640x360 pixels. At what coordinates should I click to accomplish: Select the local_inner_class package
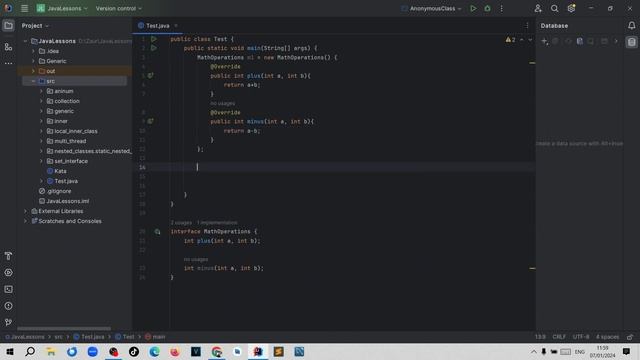click(x=76, y=131)
